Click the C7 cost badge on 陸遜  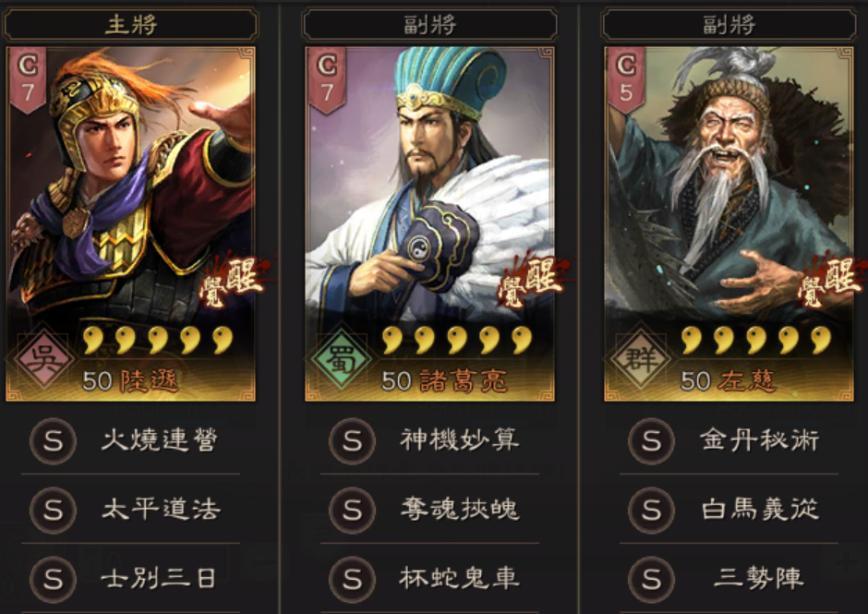tap(29, 79)
